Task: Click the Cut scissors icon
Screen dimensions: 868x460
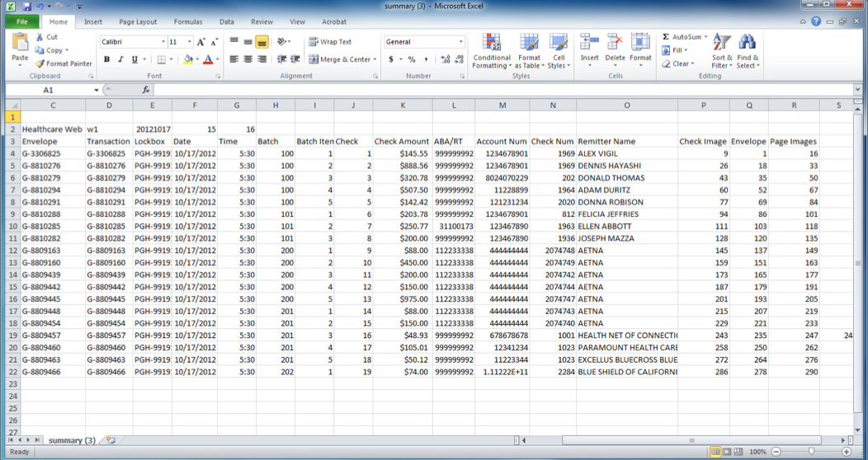Action: 40,37
